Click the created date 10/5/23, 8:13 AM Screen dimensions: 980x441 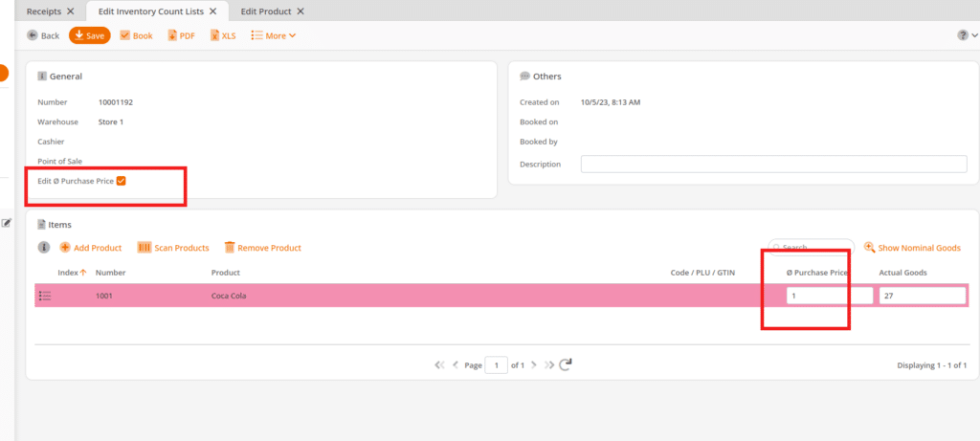(x=611, y=101)
